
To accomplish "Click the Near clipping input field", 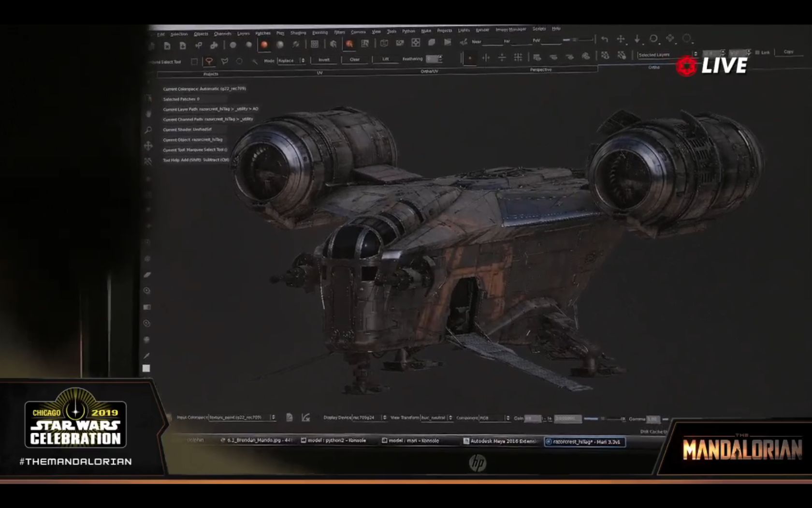I will coord(493,42).
